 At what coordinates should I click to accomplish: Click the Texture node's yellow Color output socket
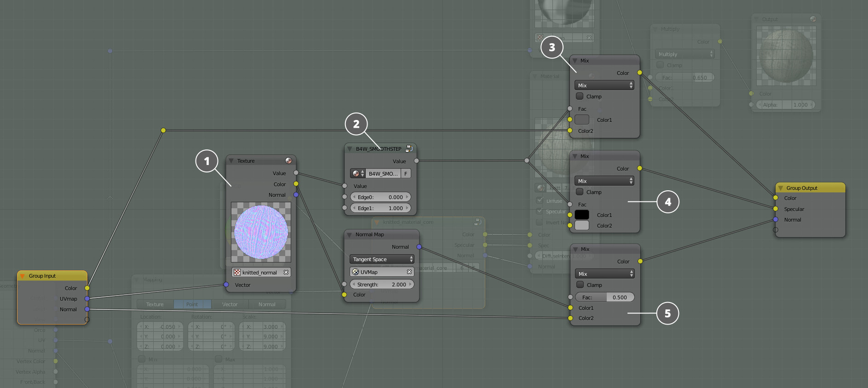[296, 184]
